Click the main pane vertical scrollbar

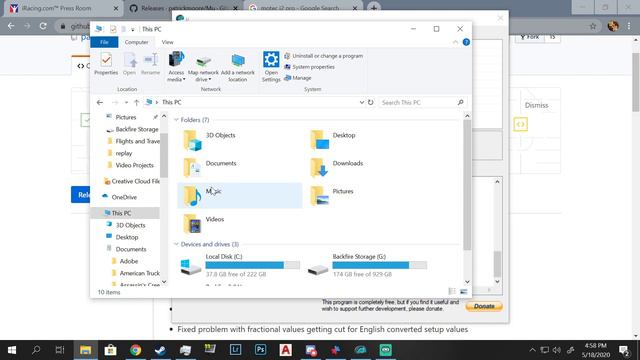point(467,184)
